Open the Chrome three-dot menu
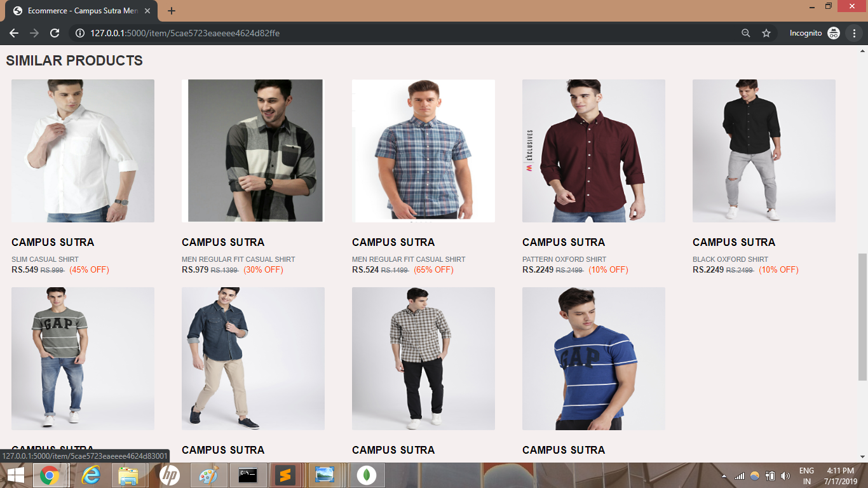The image size is (868, 488). [x=855, y=33]
